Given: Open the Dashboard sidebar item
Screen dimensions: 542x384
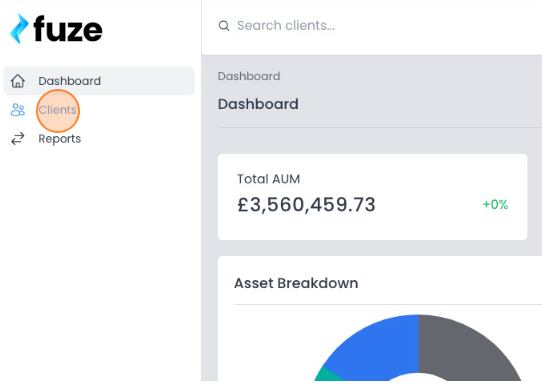Looking at the screenshot, I should (x=99, y=81).
